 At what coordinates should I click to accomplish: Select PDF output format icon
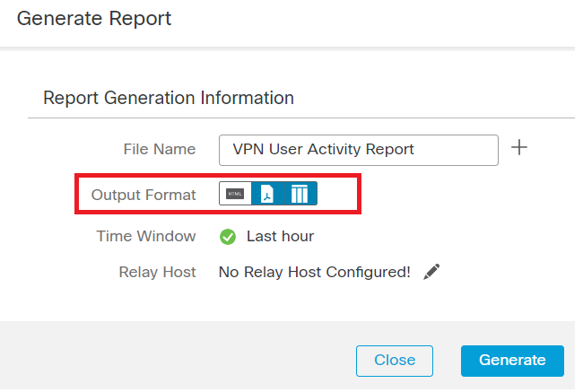pos(267,194)
